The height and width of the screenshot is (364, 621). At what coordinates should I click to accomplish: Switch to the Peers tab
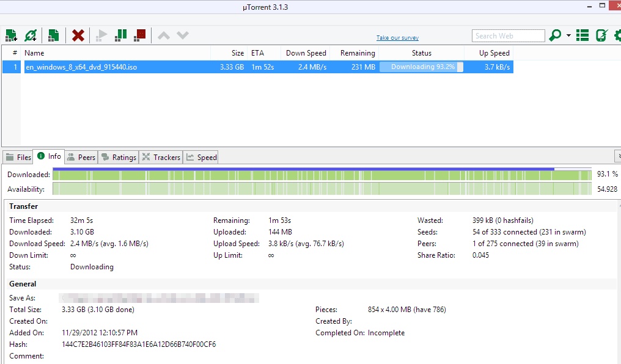81,158
